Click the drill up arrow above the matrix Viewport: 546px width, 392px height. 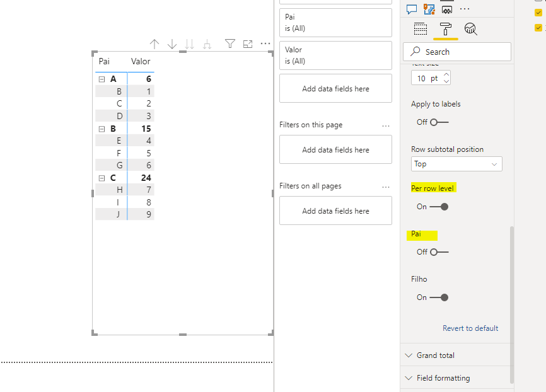(154, 44)
